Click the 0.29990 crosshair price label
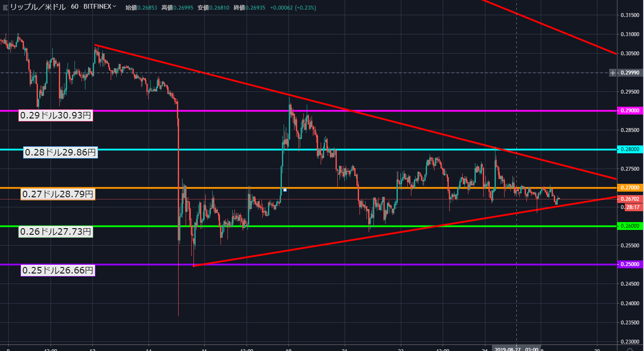This screenshot has height=351, width=644. coord(630,73)
